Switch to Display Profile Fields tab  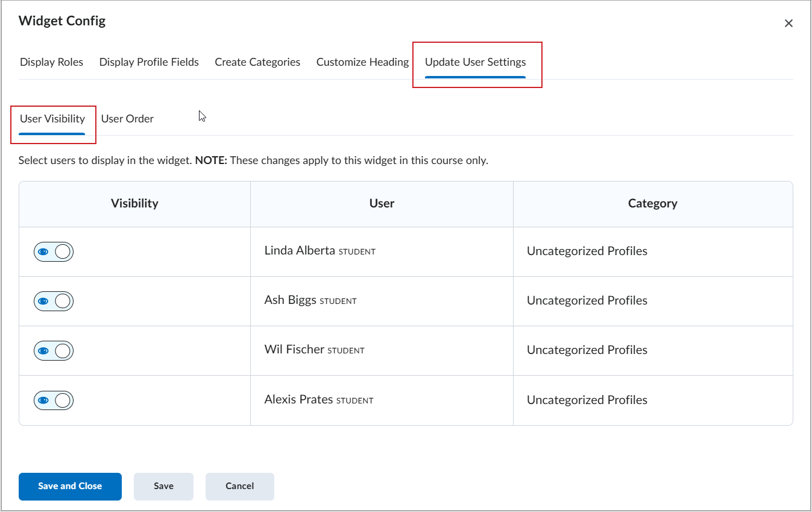[149, 62]
